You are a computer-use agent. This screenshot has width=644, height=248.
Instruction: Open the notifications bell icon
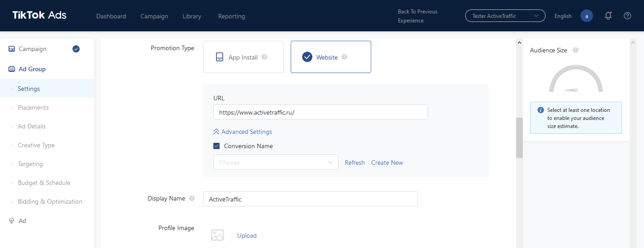tap(608, 16)
